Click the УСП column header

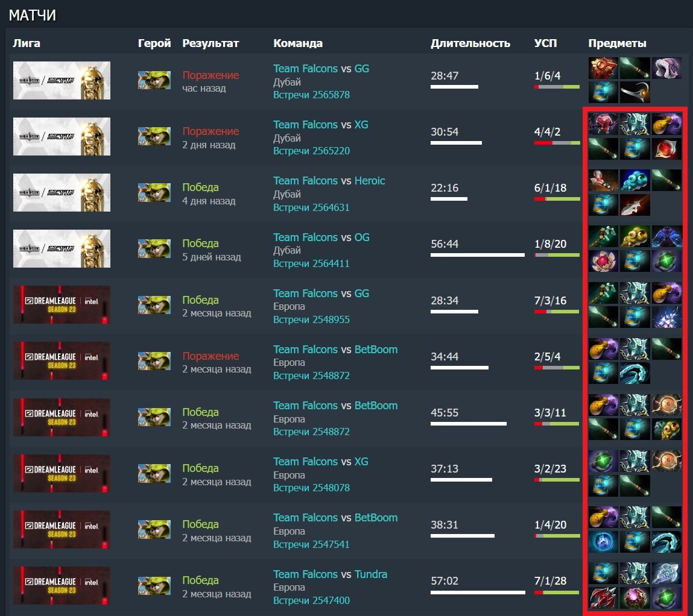pos(545,43)
